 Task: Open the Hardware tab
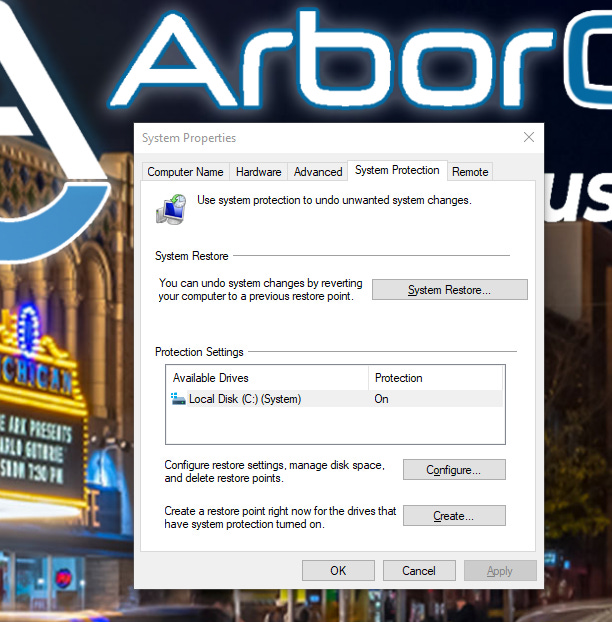(x=258, y=172)
